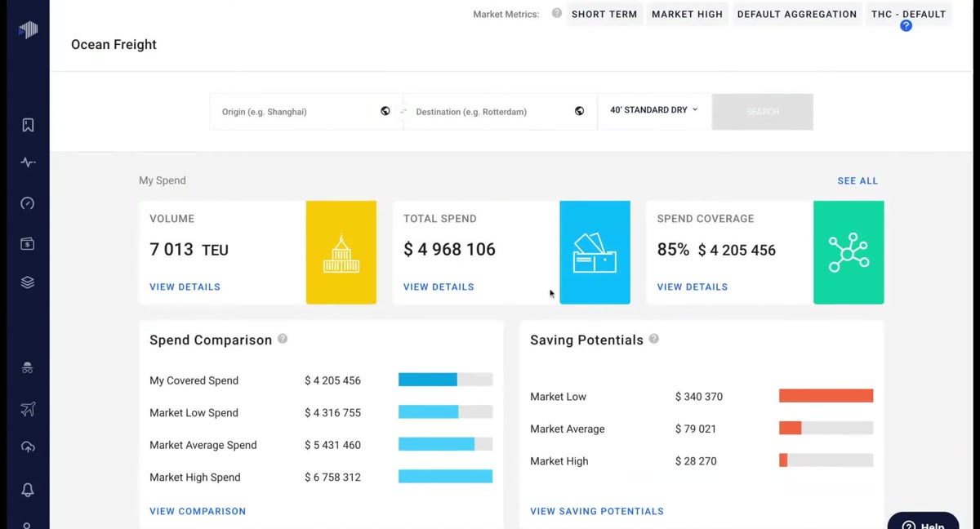
Task: Click the Saving Potentials info icon
Action: pos(654,339)
